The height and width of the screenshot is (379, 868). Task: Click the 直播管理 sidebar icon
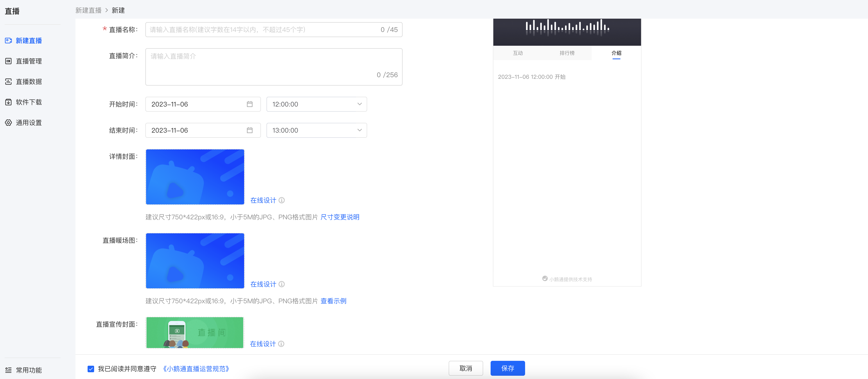point(8,61)
